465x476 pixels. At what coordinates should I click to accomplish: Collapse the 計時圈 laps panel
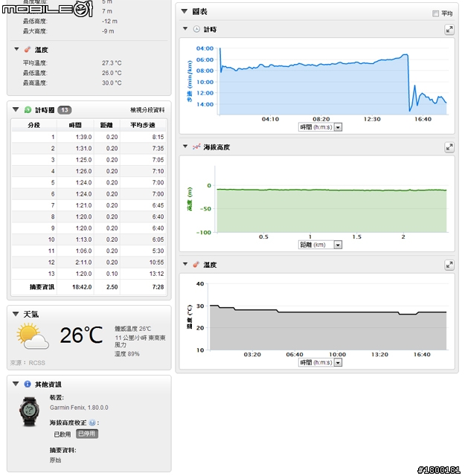click(16, 109)
